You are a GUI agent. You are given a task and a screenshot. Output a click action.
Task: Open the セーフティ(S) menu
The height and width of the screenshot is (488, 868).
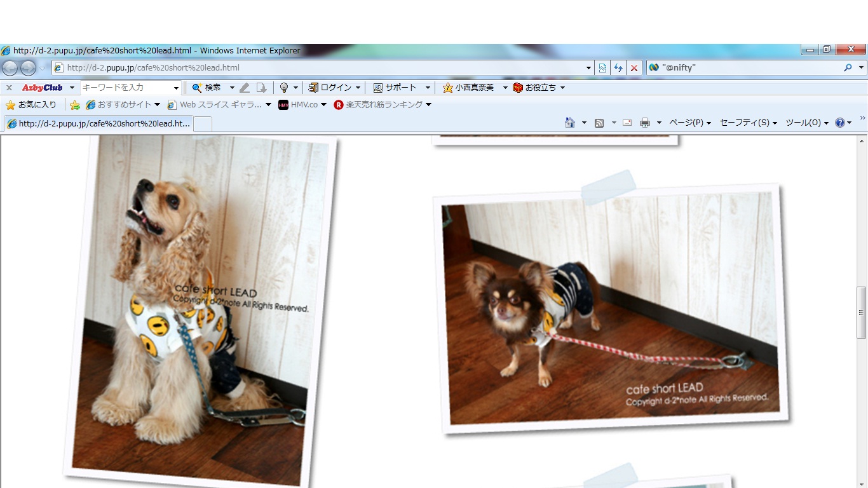(x=749, y=123)
